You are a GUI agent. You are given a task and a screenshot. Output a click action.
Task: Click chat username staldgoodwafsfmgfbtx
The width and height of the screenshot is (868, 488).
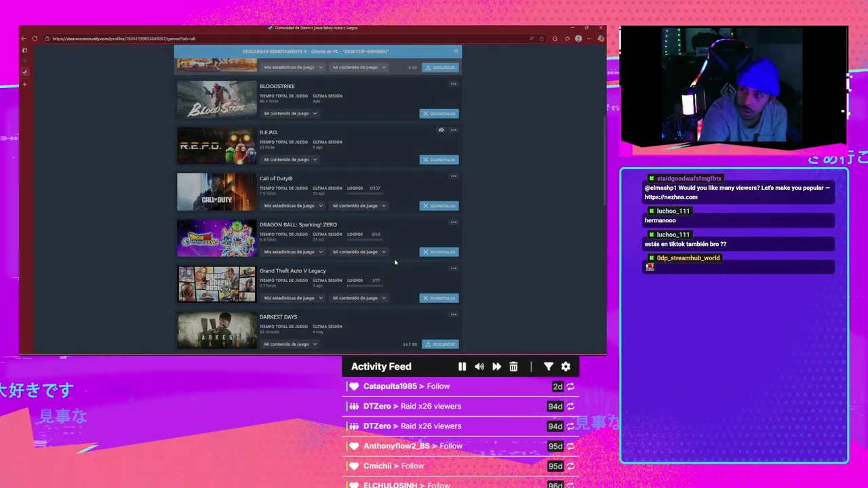coord(689,178)
